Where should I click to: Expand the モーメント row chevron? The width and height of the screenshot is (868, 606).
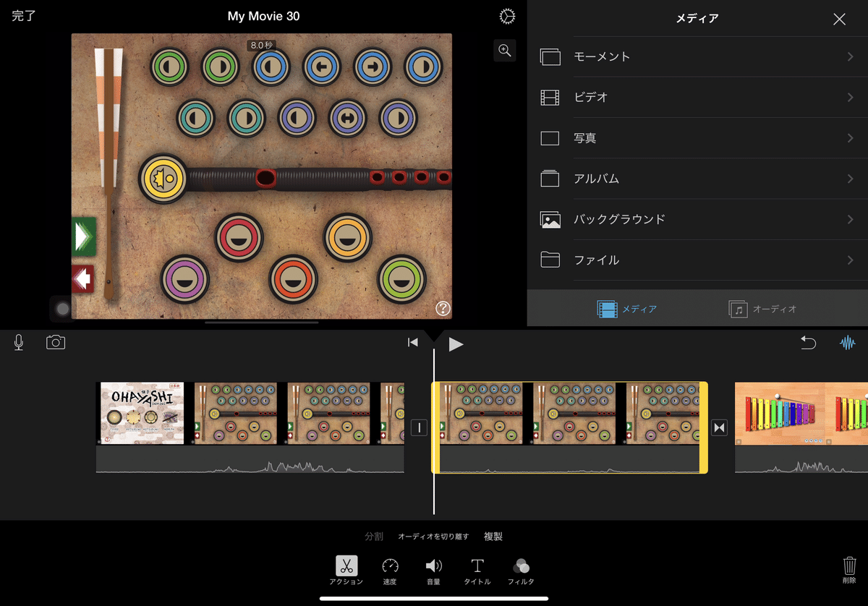point(851,56)
